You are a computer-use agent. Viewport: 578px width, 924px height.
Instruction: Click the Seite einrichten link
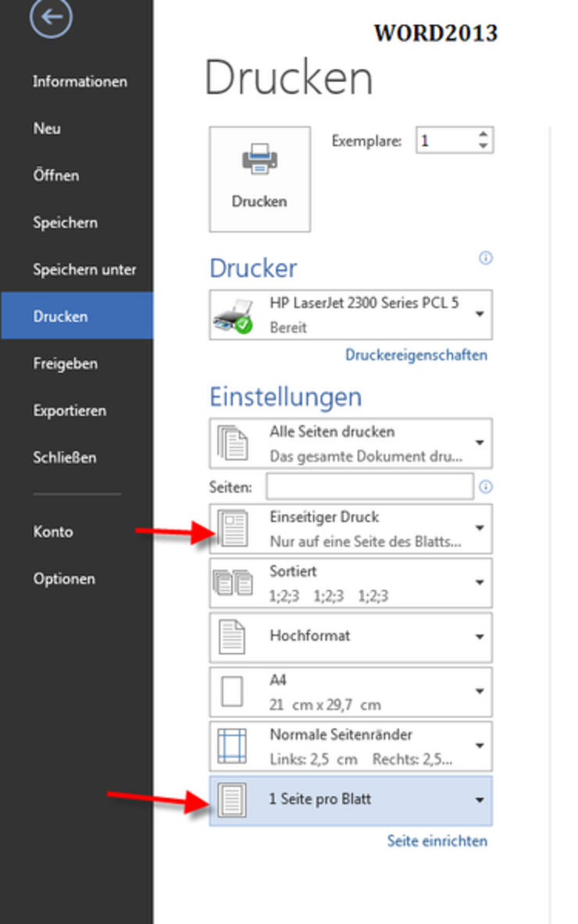coord(437,841)
